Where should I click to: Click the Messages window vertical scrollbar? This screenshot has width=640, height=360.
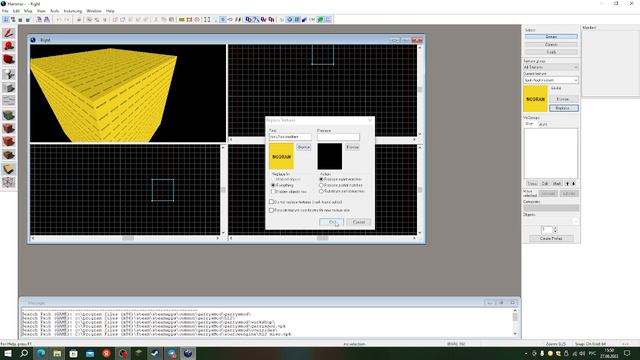coord(515,322)
